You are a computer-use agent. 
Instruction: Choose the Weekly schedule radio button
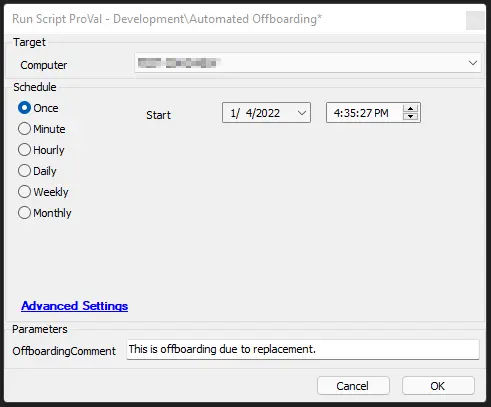click(25, 192)
